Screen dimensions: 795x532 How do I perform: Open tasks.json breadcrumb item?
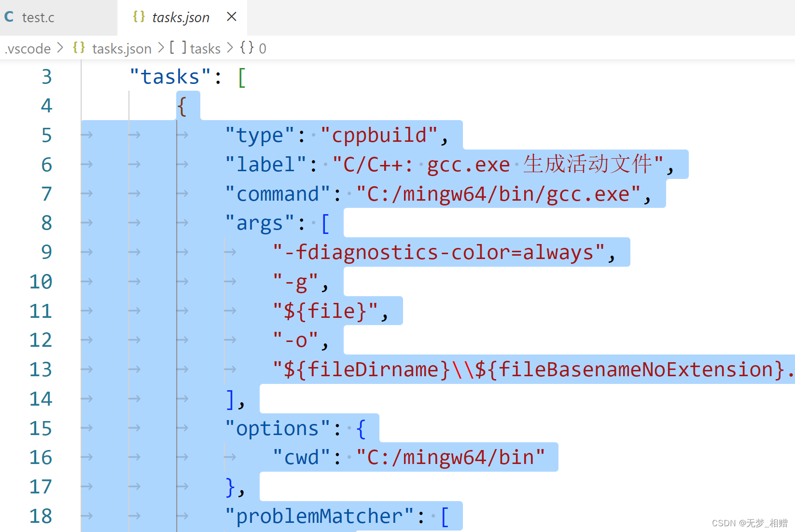click(x=122, y=49)
